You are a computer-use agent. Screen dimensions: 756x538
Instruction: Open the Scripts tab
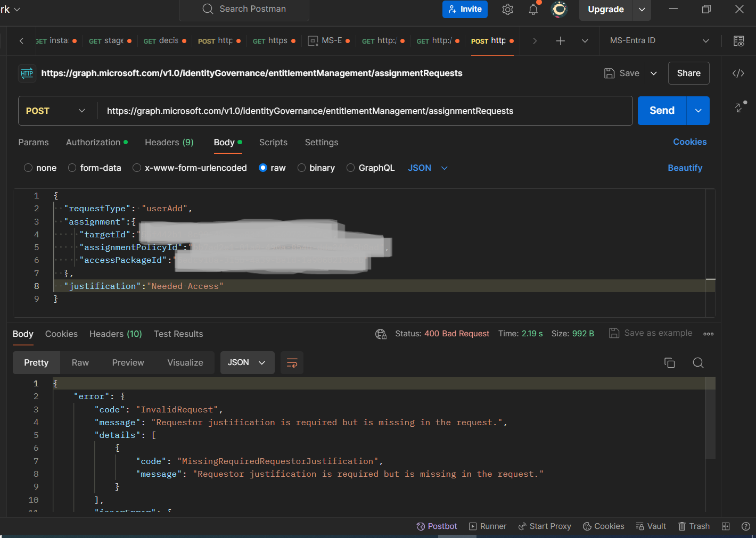(x=273, y=142)
